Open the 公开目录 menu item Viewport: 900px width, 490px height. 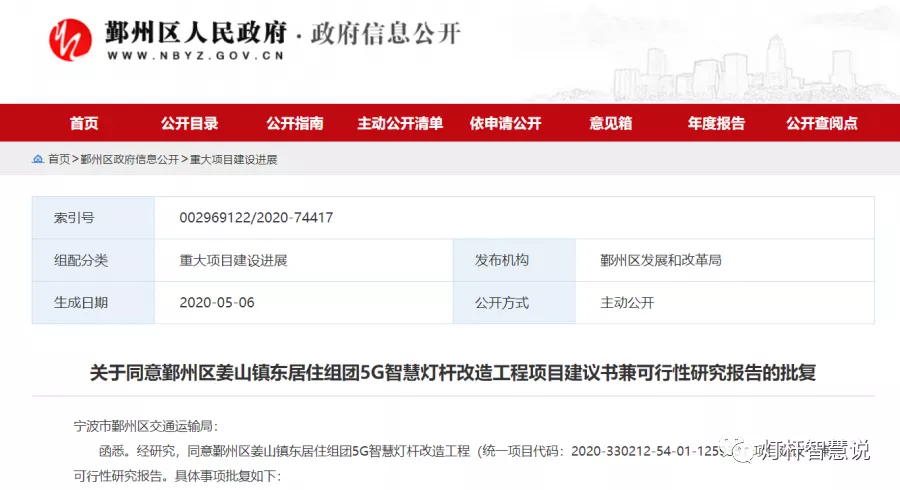(x=189, y=123)
